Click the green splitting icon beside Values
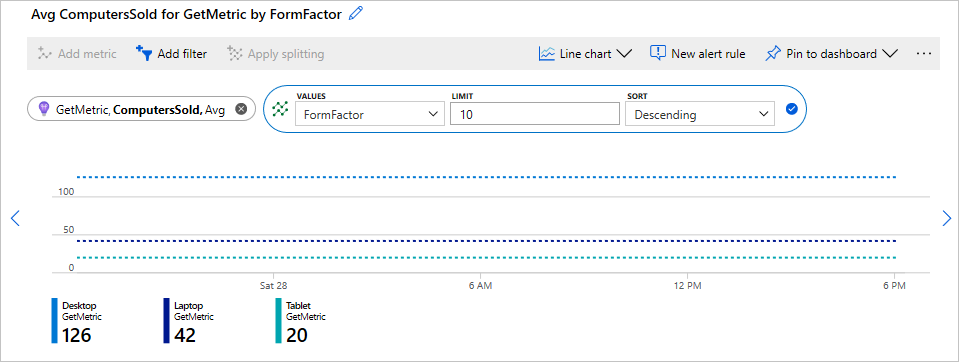The height and width of the screenshot is (362, 959). (x=280, y=109)
